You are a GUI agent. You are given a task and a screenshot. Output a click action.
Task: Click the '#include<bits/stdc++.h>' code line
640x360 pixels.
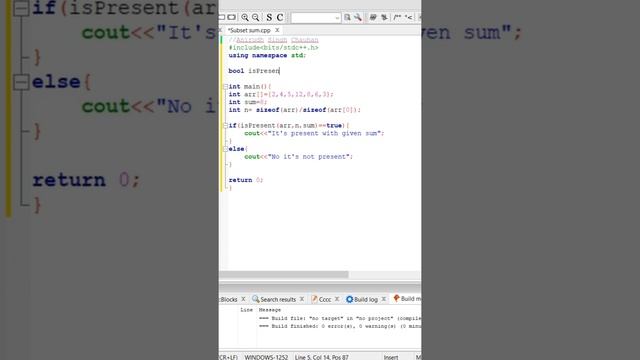(x=273, y=48)
